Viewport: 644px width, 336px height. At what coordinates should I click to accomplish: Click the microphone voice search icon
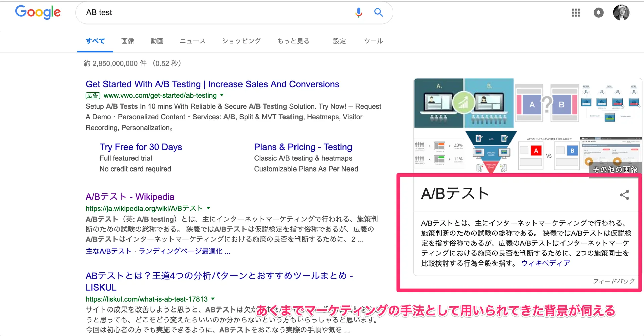(x=359, y=12)
